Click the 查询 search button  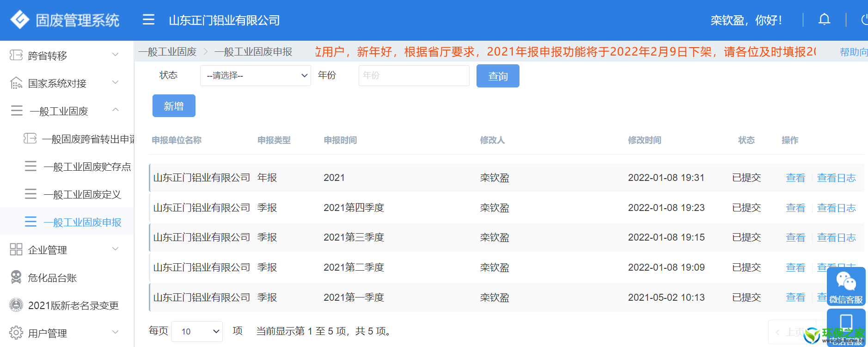498,76
